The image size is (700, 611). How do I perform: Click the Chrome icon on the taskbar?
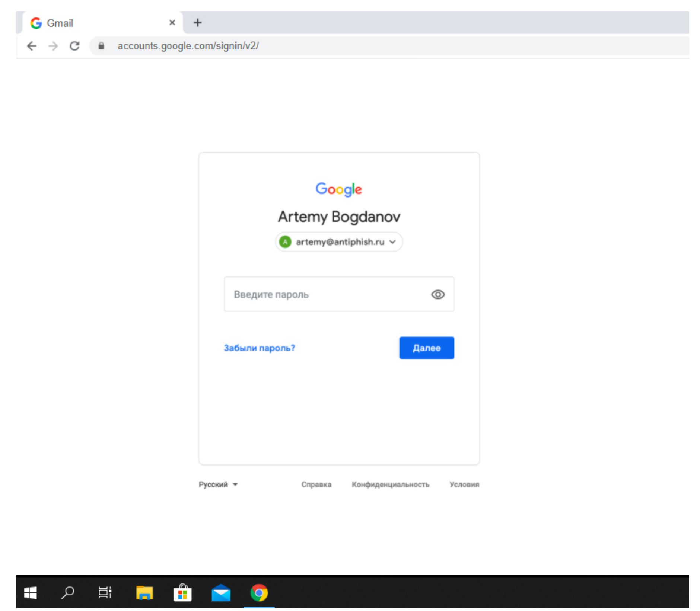point(259,592)
